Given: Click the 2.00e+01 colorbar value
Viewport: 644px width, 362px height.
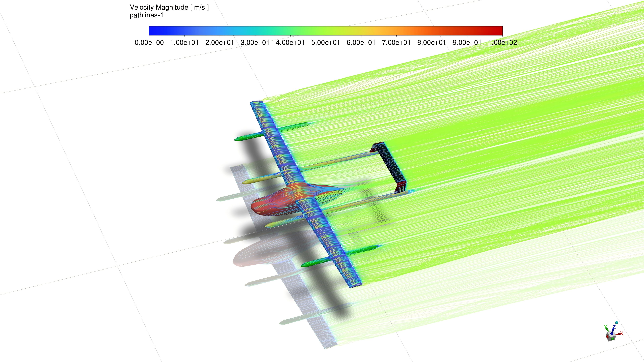Looking at the screenshot, I should (x=220, y=42).
